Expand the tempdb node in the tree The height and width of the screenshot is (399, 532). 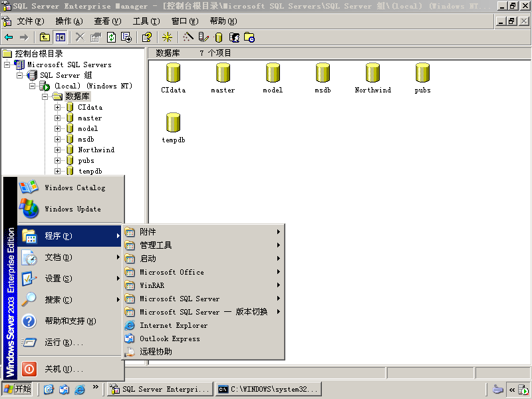coord(57,172)
